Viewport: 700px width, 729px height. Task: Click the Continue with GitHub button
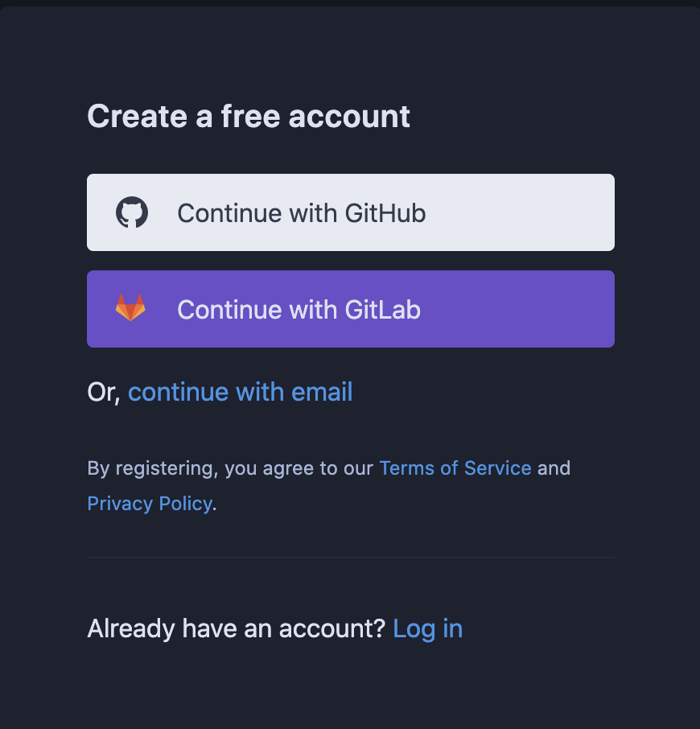coord(350,212)
